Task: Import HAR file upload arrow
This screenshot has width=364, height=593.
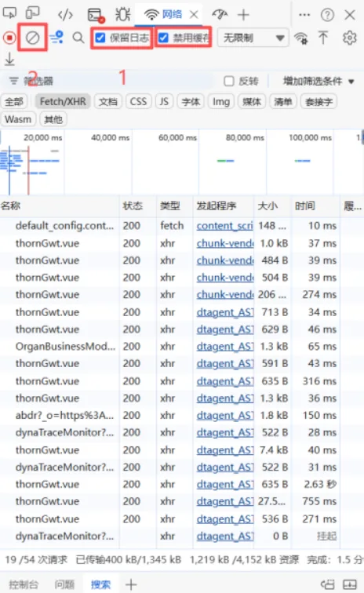Action: pos(323,38)
